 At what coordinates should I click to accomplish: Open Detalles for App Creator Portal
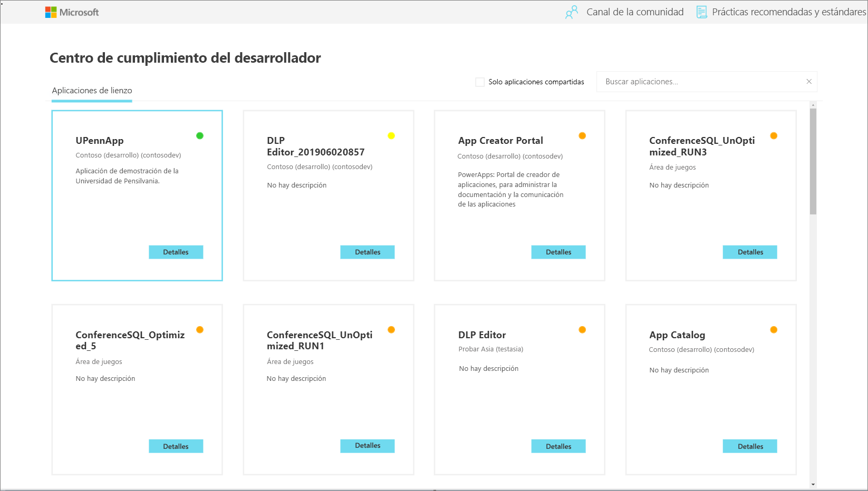coord(558,252)
